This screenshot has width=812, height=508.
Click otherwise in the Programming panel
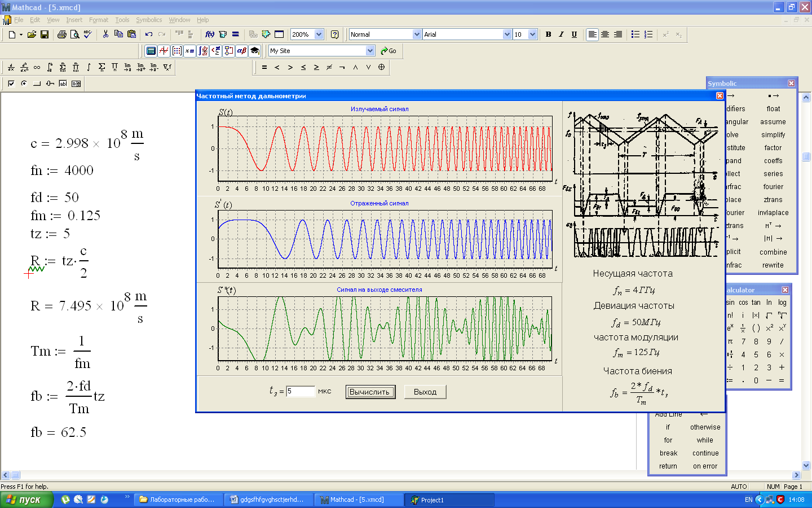point(705,427)
